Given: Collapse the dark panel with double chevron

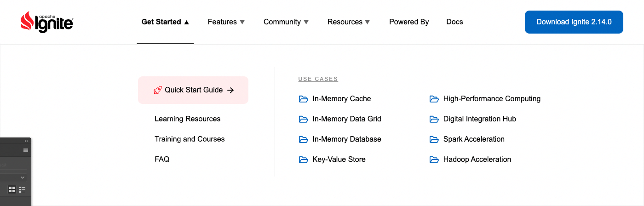Looking at the screenshot, I should pyautogui.click(x=26, y=141).
